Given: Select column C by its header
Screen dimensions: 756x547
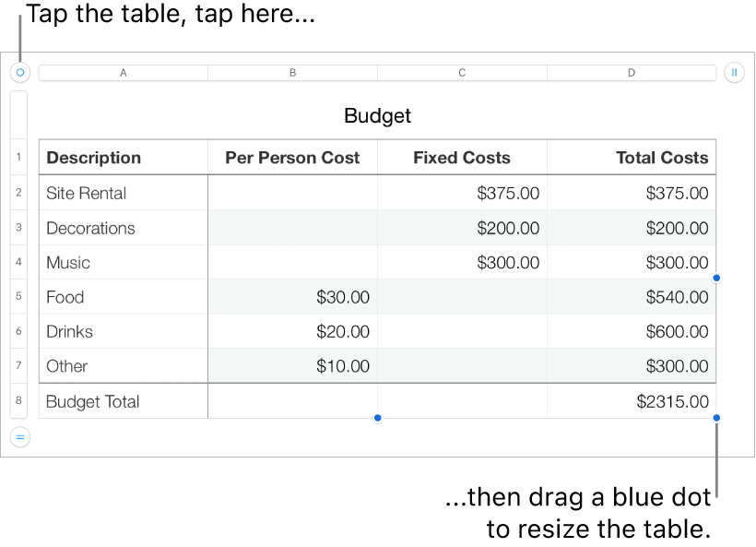Looking at the screenshot, I should pyautogui.click(x=461, y=72).
